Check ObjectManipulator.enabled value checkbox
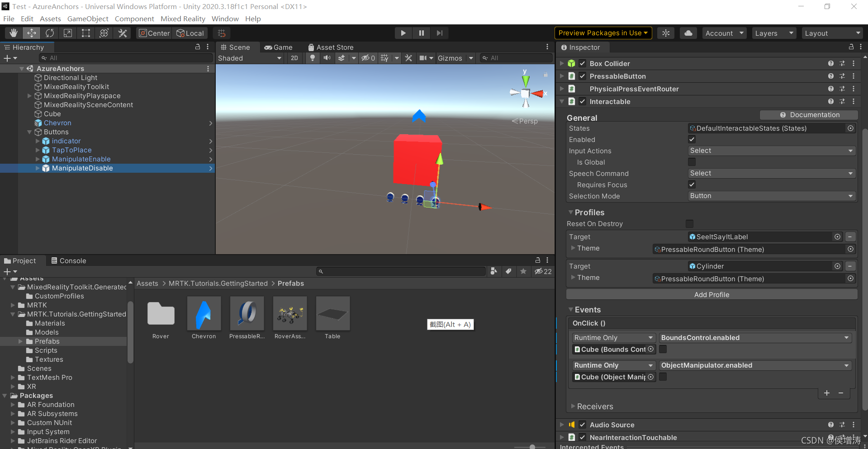The image size is (868, 449). (663, 377)
